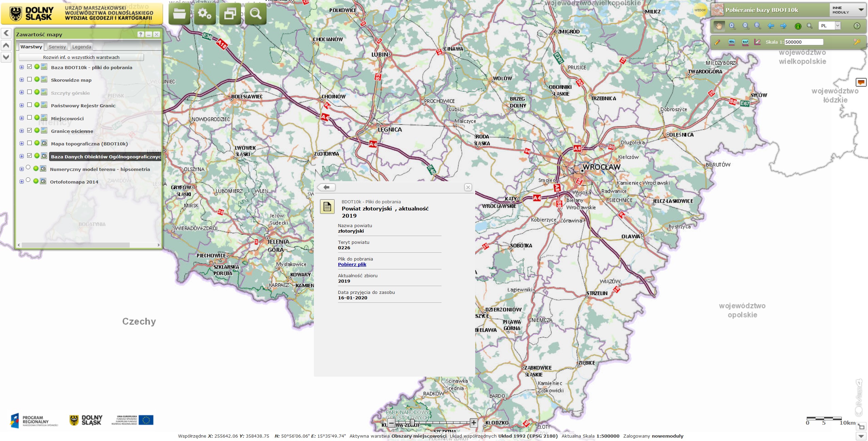Click the Pobierz plik download link

pos(352,265)
